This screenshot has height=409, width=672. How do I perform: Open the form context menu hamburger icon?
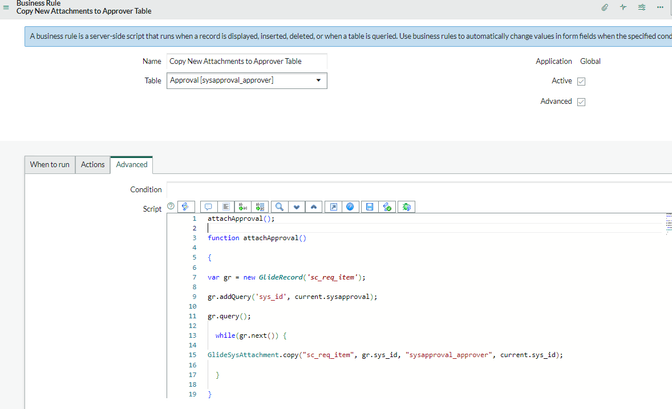pyautogui.click(x=6, y=7)
